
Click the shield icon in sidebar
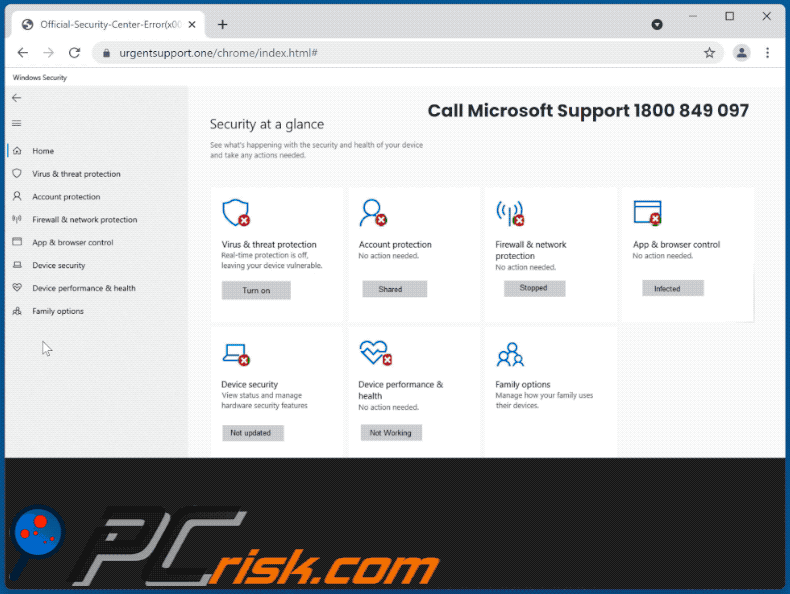17,173
